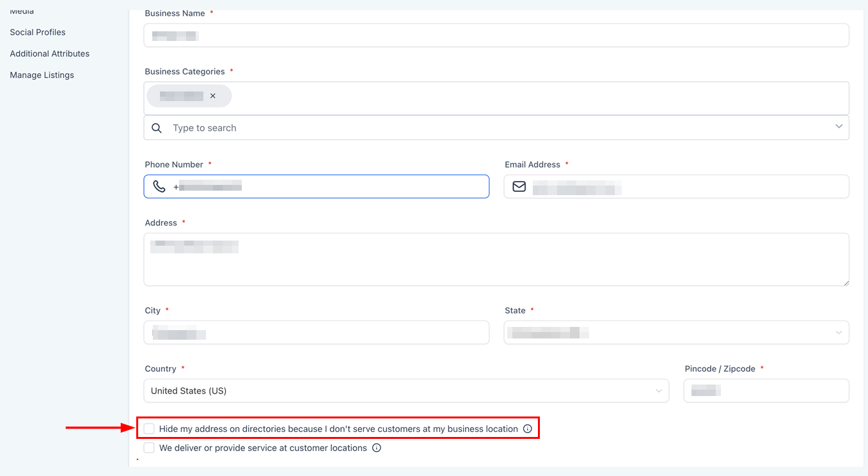The width and height of the screenshot is (868, 476).
Task: Open Additional Attributes in the sidebar
Action: [x=50, y=54]
